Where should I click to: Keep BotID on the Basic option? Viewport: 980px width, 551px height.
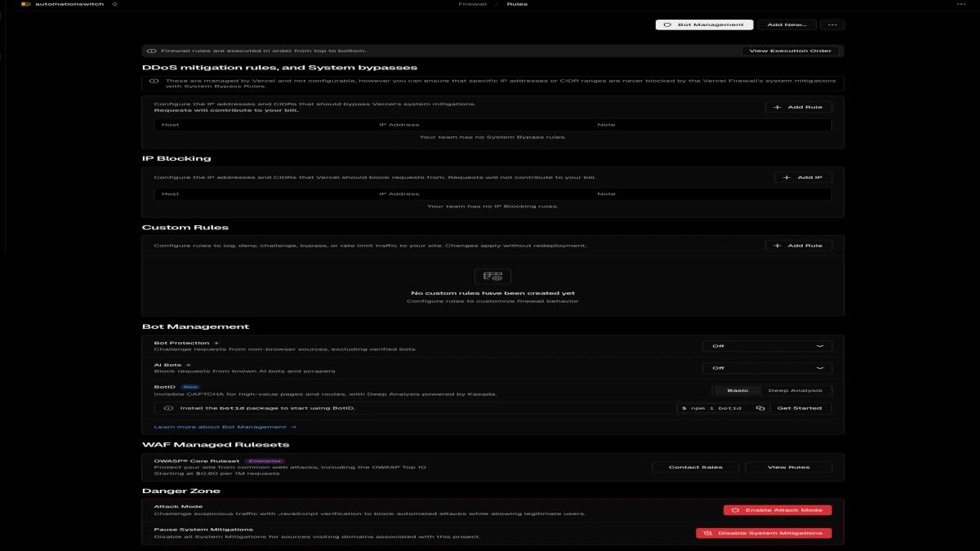(x=739, y=390)
